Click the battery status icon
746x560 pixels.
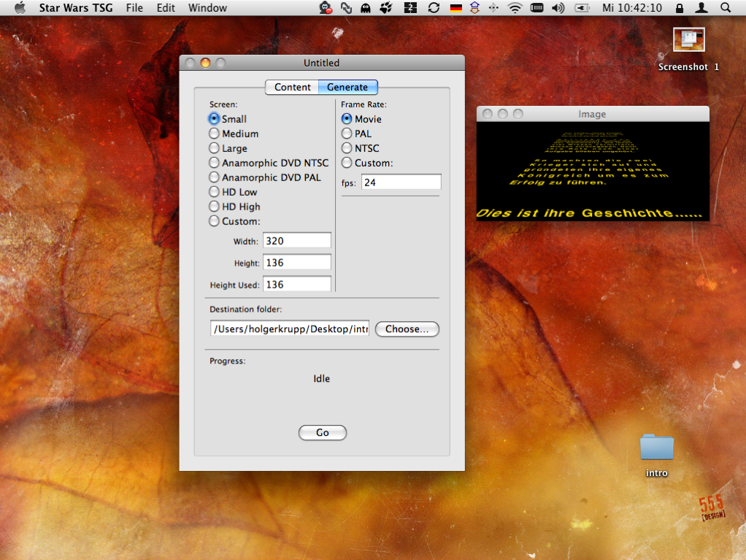click(x=582, y=7)
